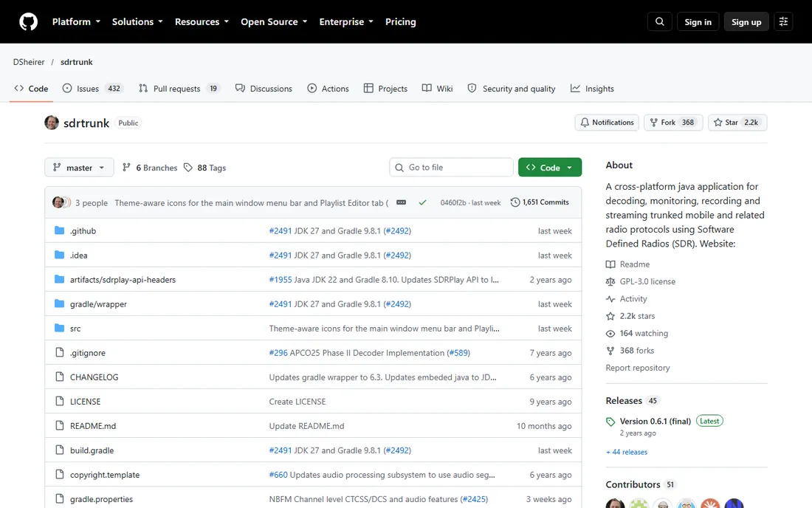
Task: Click the release tag icon for Version 0.6.1
Action: [x=610, y=422]
